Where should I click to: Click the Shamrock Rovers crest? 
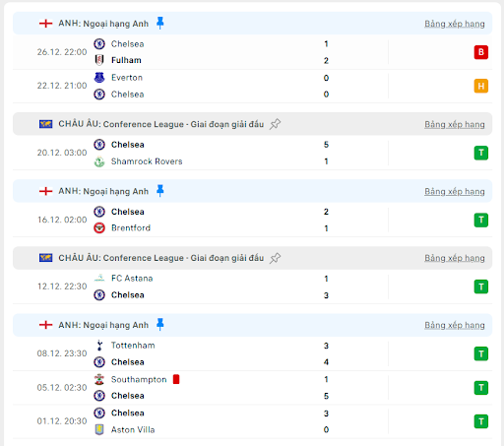point(99,161)
